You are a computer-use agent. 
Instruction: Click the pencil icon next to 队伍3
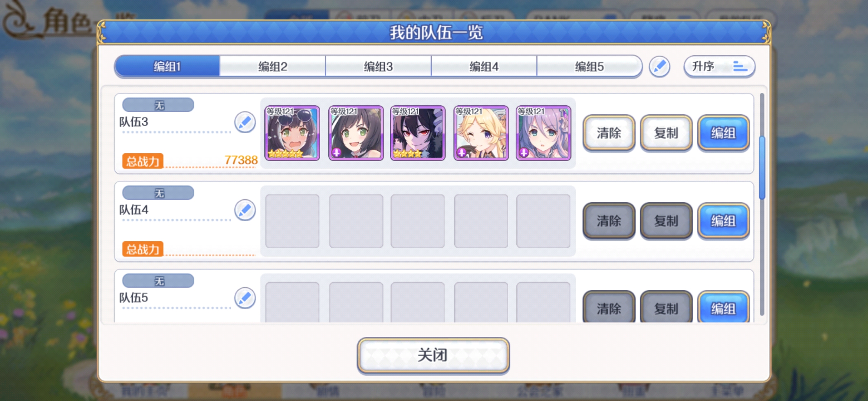[x=245, y=122]
